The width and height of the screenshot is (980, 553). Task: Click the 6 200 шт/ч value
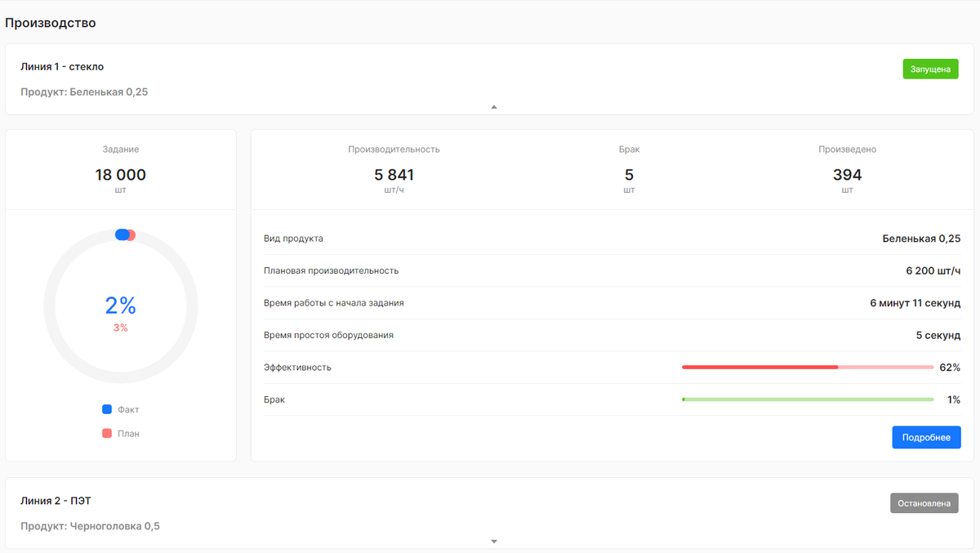click(x=933, y=270)
